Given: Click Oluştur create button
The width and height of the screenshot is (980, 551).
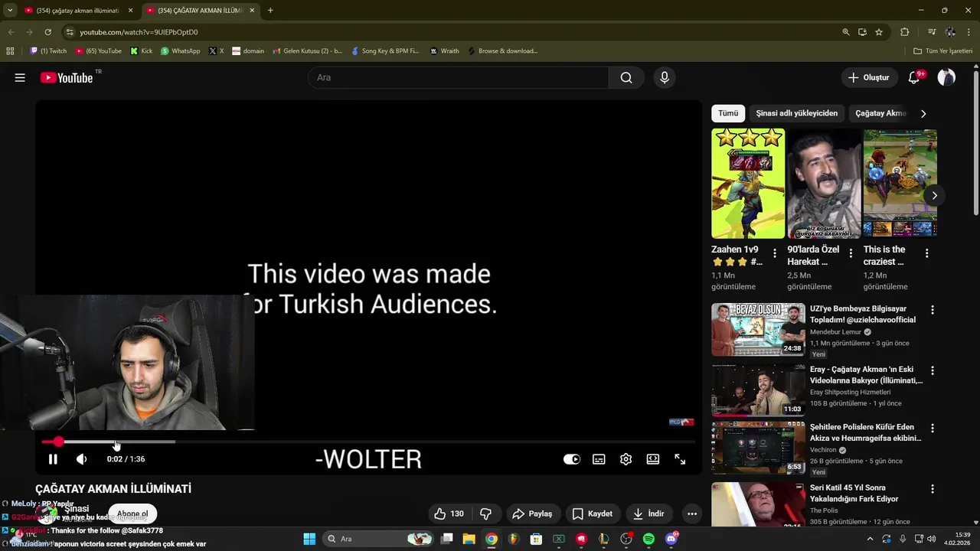Looking at the screenshot, I should coord(869,77).
